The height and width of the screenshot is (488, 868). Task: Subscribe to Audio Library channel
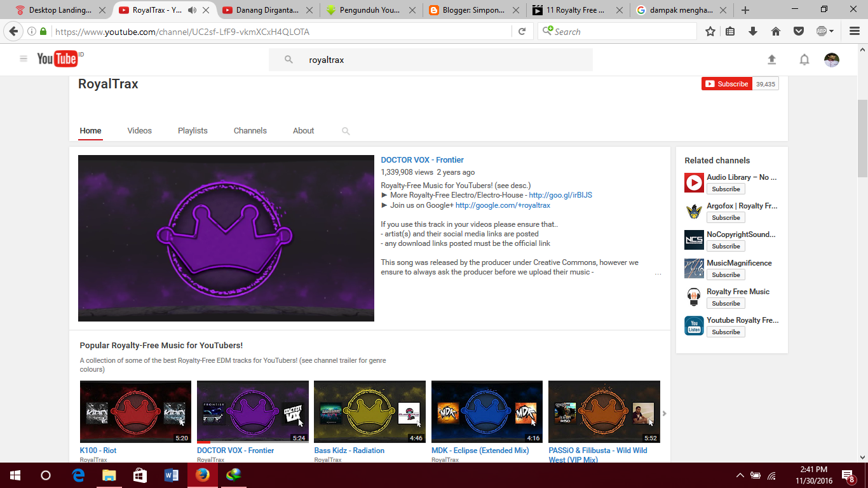pos(726,189)
